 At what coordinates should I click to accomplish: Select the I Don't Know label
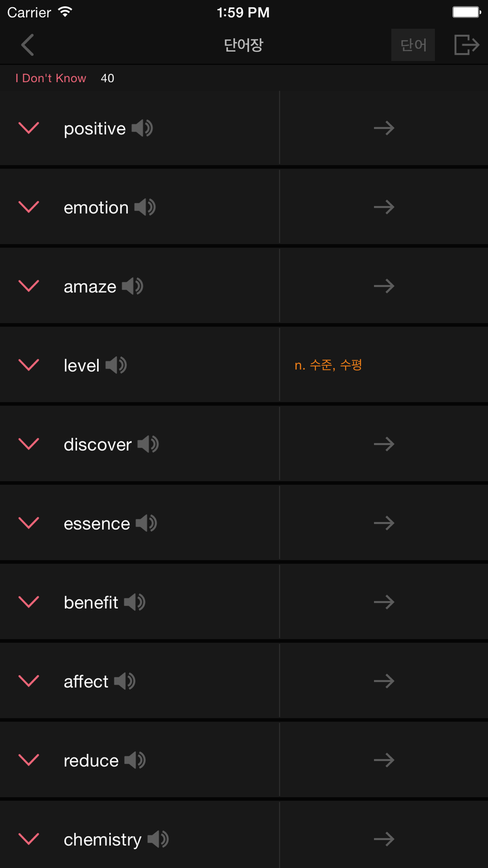(51, 78)
